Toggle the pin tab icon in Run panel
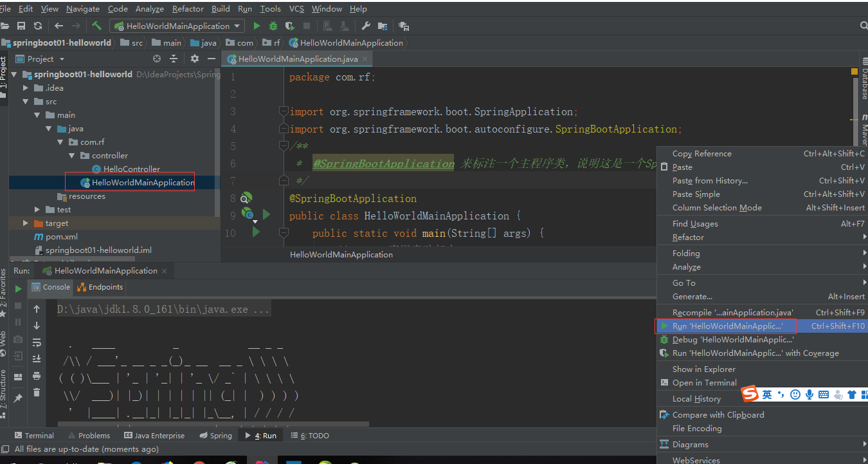 coord(18,398)
